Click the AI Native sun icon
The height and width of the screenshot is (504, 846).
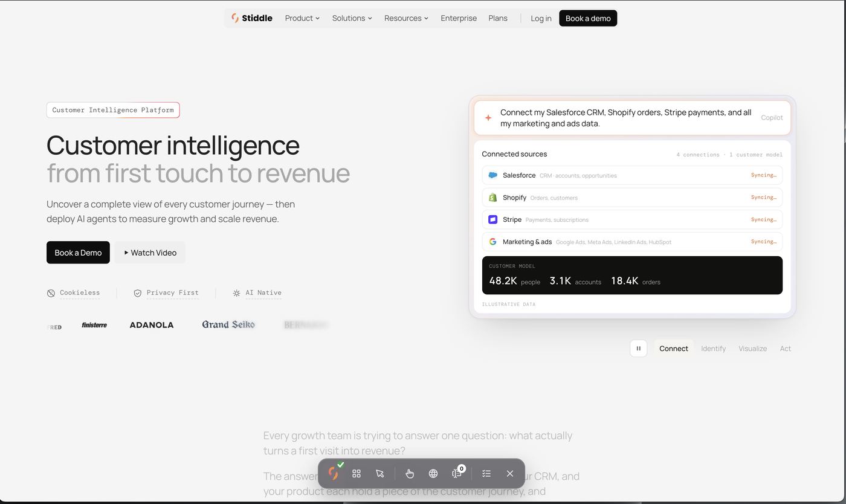point(236,293)
